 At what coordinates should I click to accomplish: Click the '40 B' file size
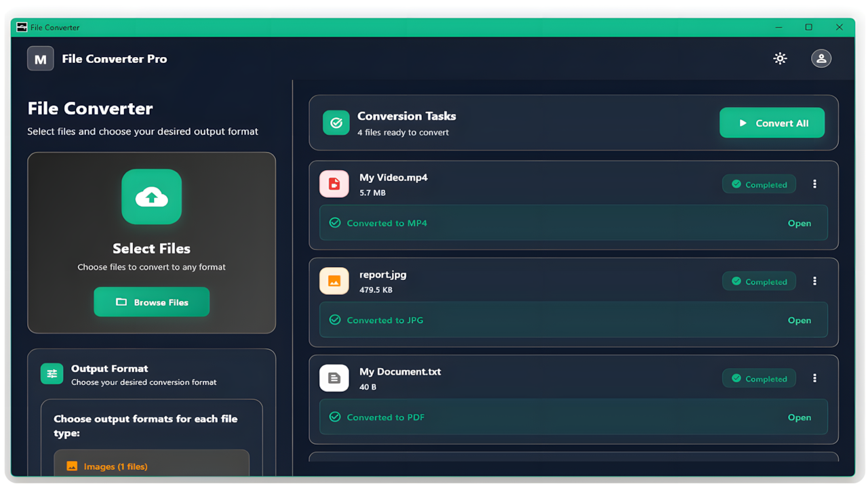coord(368,386)
